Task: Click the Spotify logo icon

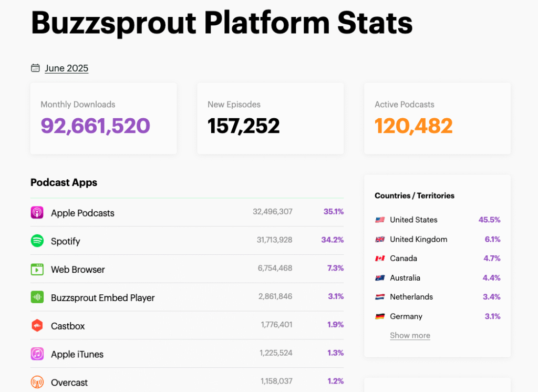Action: [37, 241]
